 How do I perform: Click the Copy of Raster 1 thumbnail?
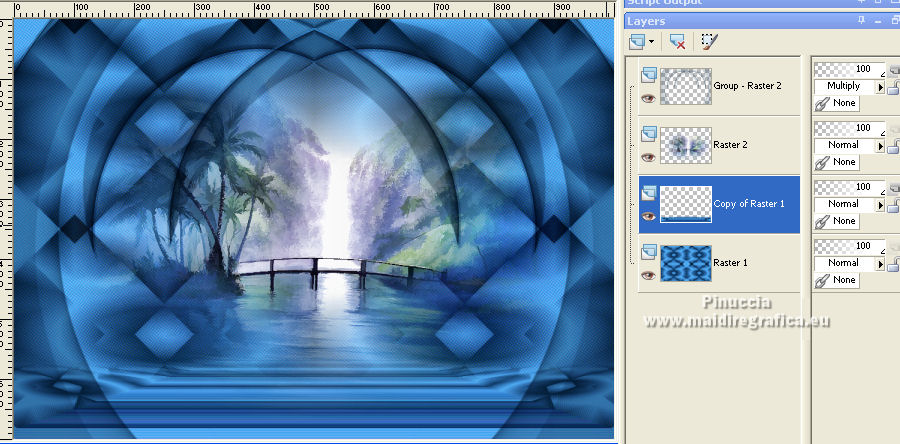[686, 204]
